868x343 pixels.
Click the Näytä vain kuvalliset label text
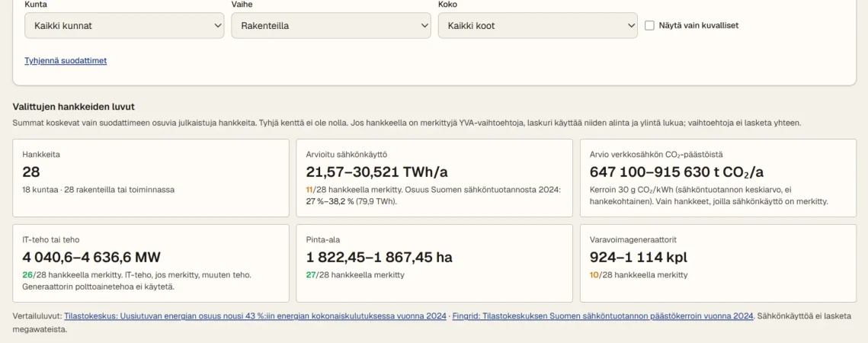(699, 25)
